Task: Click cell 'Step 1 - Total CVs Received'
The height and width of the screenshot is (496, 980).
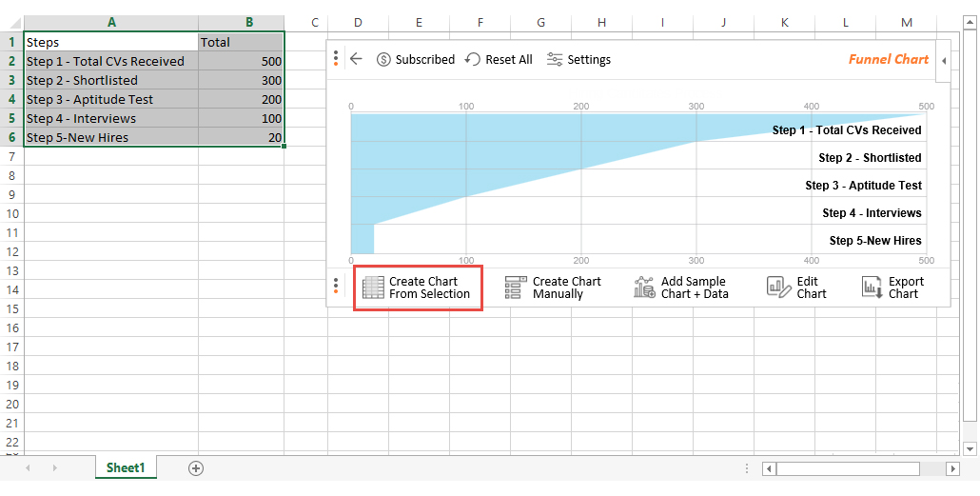Action: (111, 61)
